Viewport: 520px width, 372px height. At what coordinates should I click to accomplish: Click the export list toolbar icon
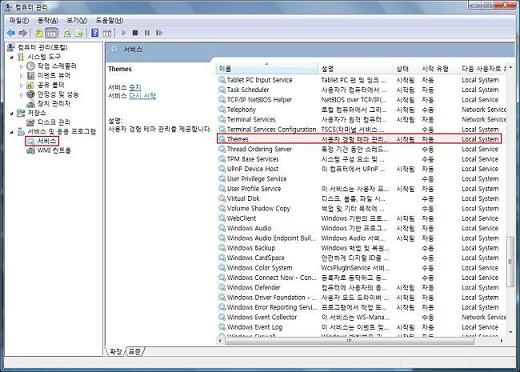(x=79, y=33)
